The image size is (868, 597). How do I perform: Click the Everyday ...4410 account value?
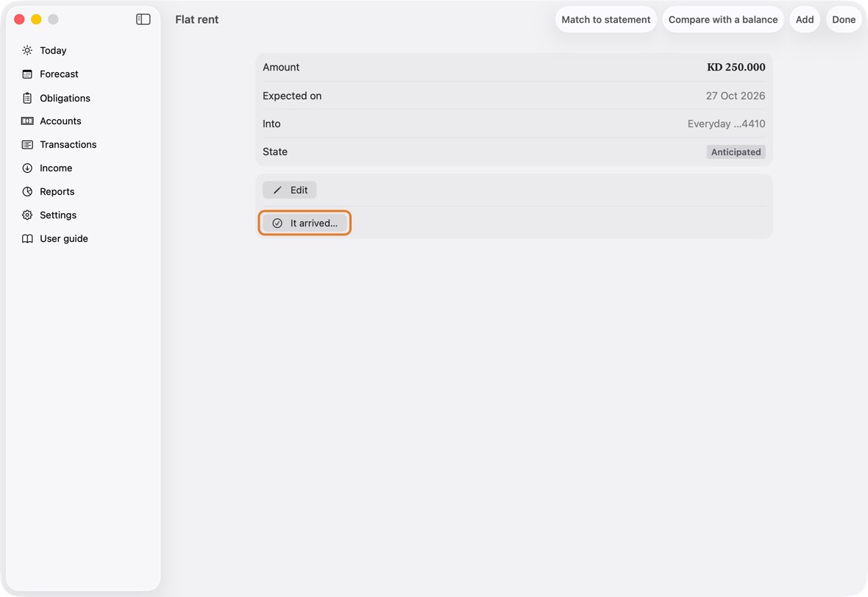tap(726, 124)
